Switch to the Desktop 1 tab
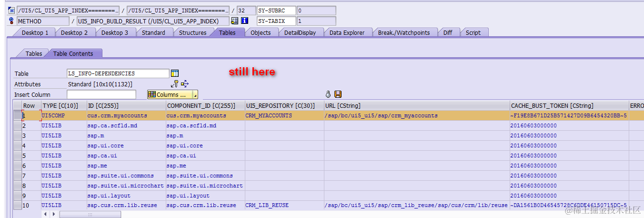Image resolution: width=644 pixels, height=218 pixels. pos(35,32)
